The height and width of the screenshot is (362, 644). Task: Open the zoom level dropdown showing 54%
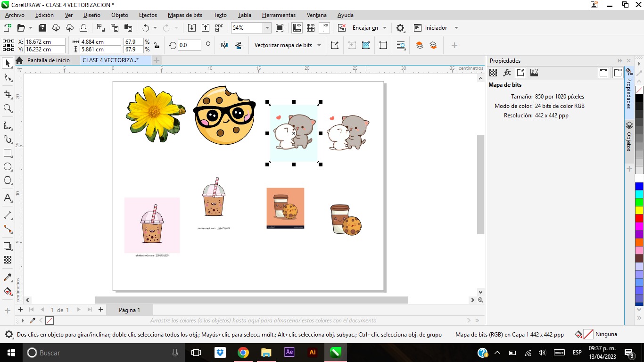point(267,28)
